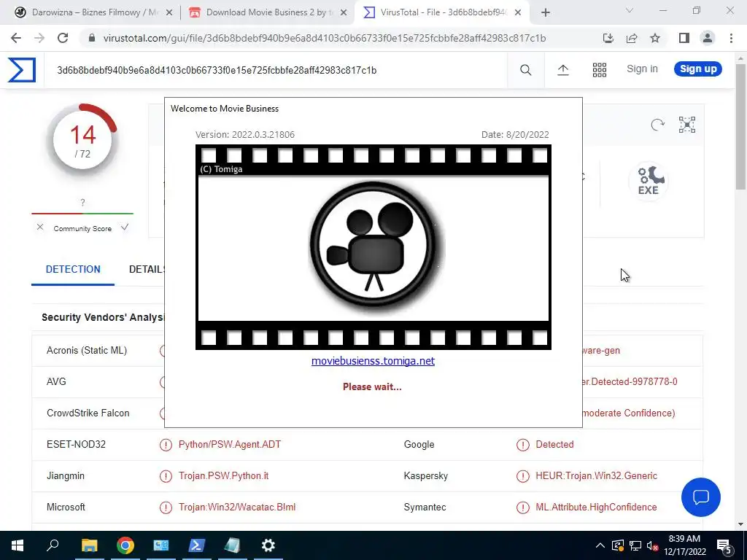Open the Windows Start menu

[x=18, y=545]
